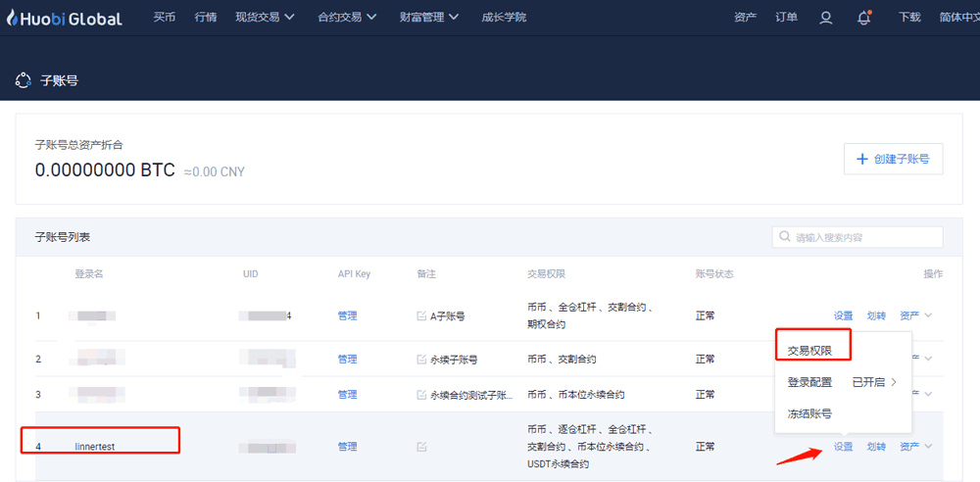Open API Key 管理 for row 1

click(348, 315)
